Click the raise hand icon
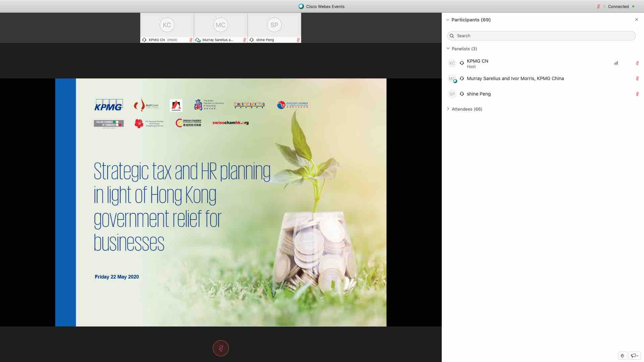 click(623, 356)
